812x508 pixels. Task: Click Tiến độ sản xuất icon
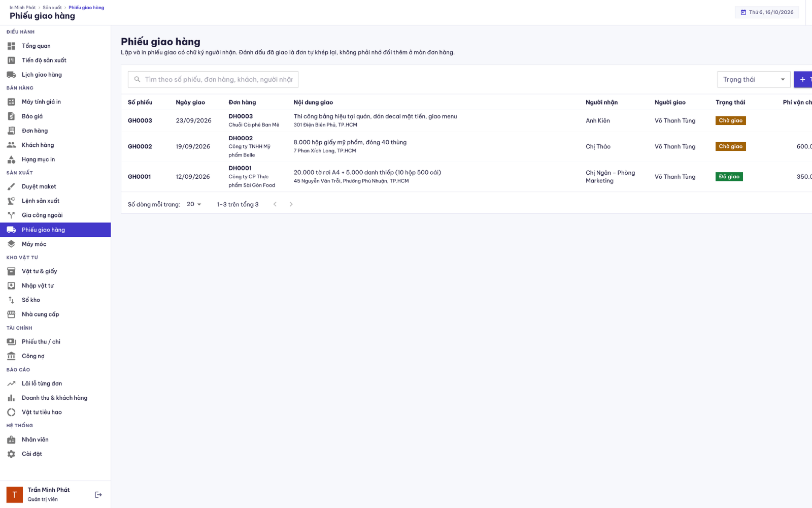tap(11, 60)
